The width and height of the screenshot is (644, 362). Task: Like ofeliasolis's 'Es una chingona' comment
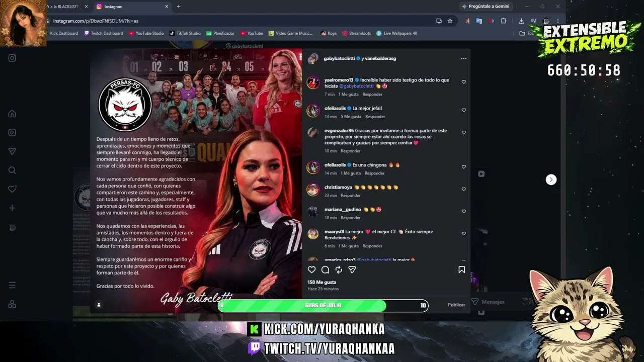click(x=464, y=167)
